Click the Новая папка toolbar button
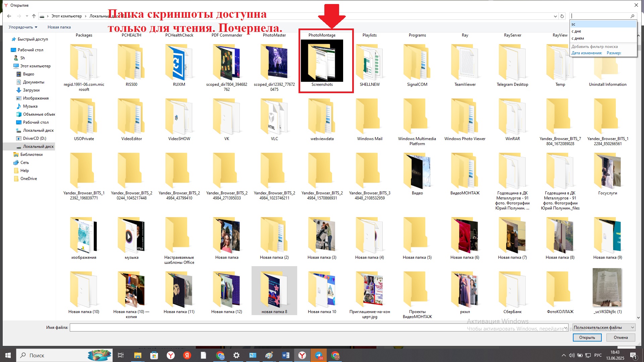644x362 pixels. pos(59,27)
